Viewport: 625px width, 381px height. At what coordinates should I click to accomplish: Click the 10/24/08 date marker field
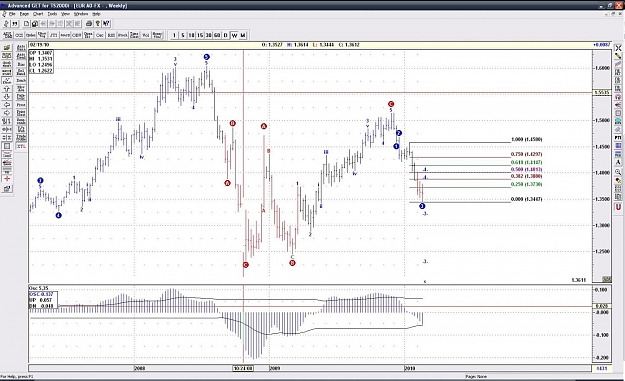click(x=243, y=368)
